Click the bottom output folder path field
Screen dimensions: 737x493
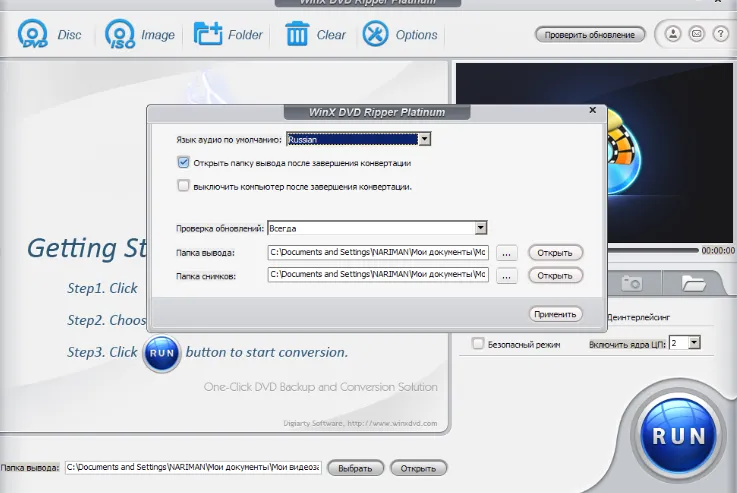pyautogui.click(x=193, y=467)
